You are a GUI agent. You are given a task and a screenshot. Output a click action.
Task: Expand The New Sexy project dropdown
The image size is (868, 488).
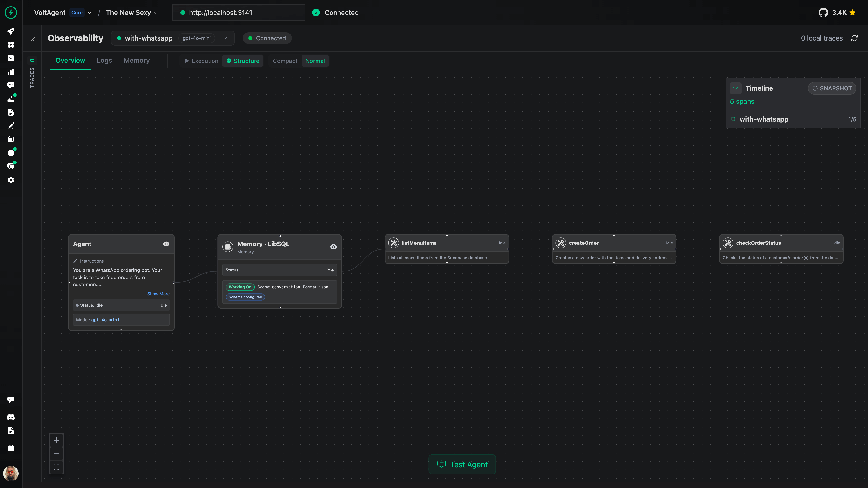pos(132,13)
